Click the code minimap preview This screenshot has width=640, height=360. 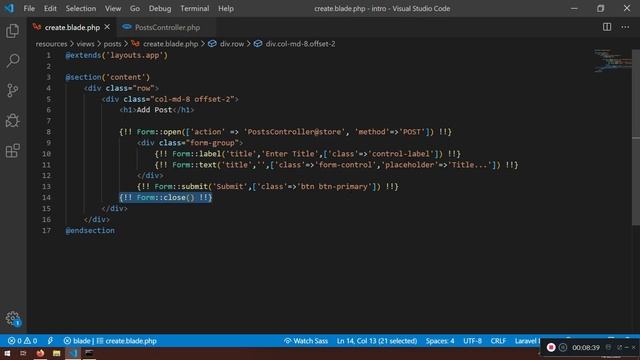(612, 61)
